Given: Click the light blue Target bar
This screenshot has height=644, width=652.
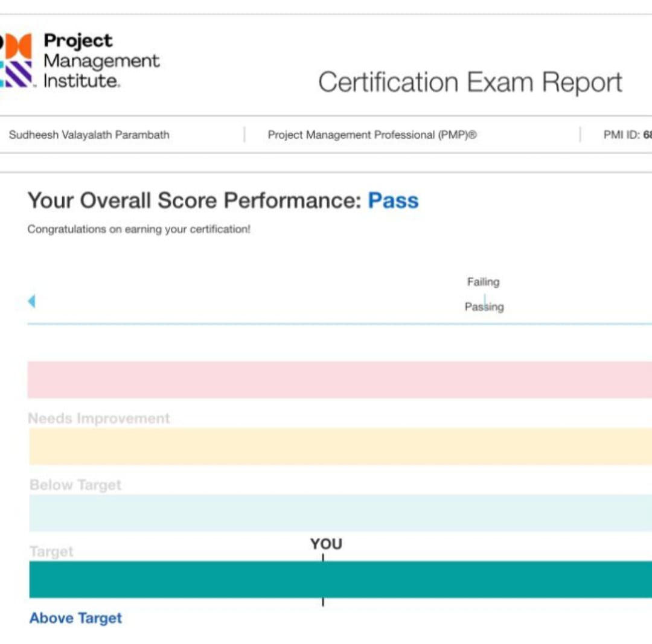Looking at the screenshot, I should tap(339, 512).
